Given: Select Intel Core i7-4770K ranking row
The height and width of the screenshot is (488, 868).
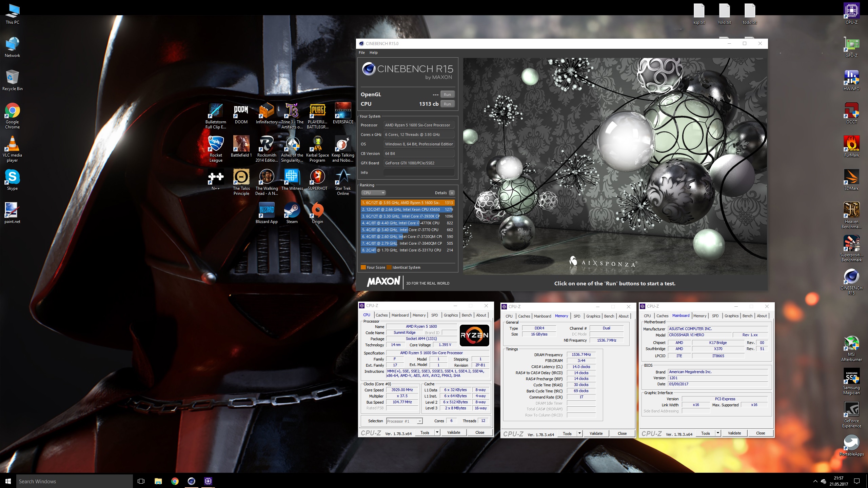Looking at the screenshot, I should click(407, 223).
